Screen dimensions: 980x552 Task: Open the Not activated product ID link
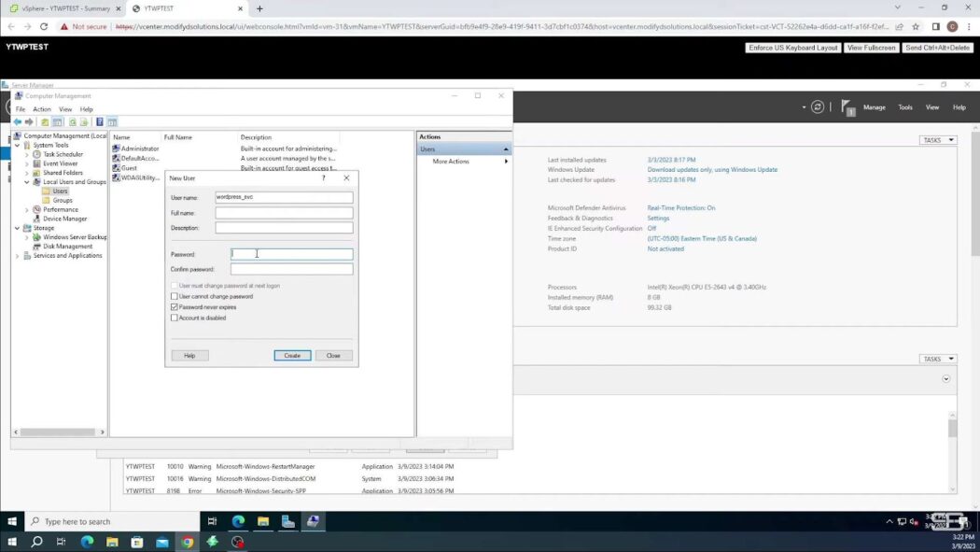665,248
